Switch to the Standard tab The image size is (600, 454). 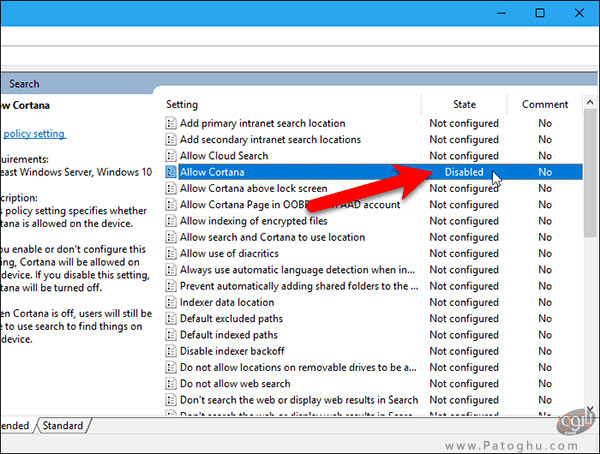click(x=63, y=426)
